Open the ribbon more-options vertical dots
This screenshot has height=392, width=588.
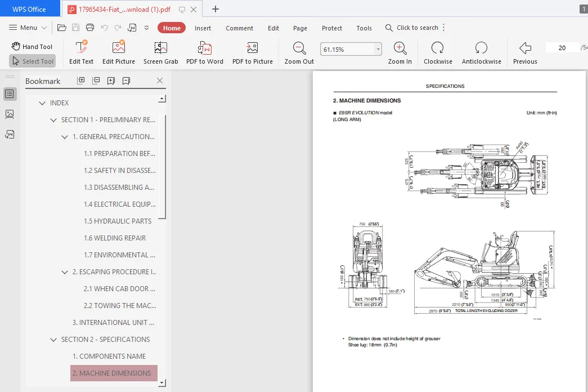[x=443, y=28]
